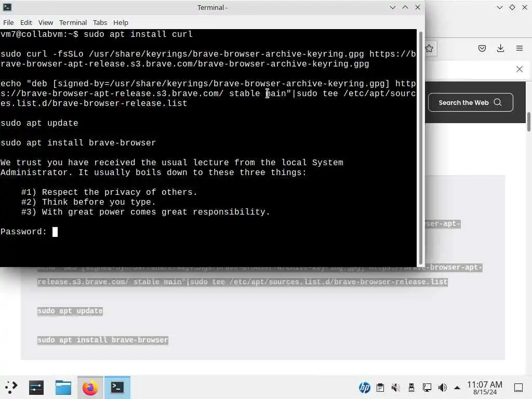Open the application launcher in taskbar
The width and height of the screenshot is (532, 399).
click(x=11, y=388)
